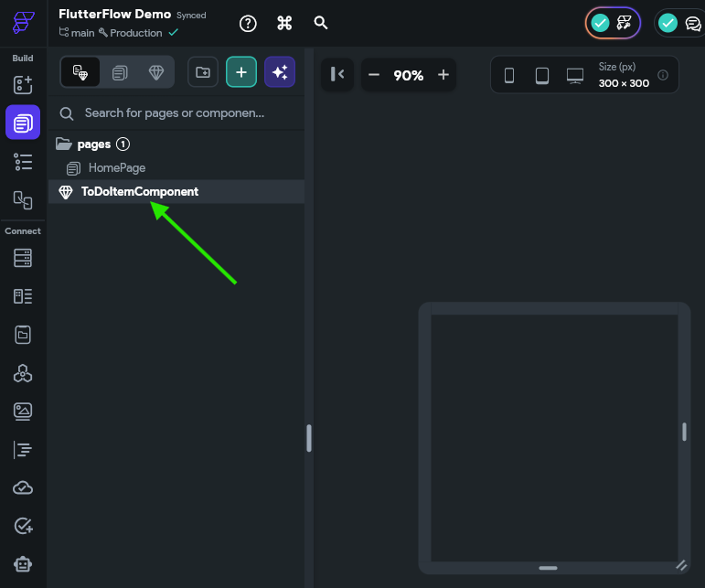Click the green plus add page button

tap(241, 72)
